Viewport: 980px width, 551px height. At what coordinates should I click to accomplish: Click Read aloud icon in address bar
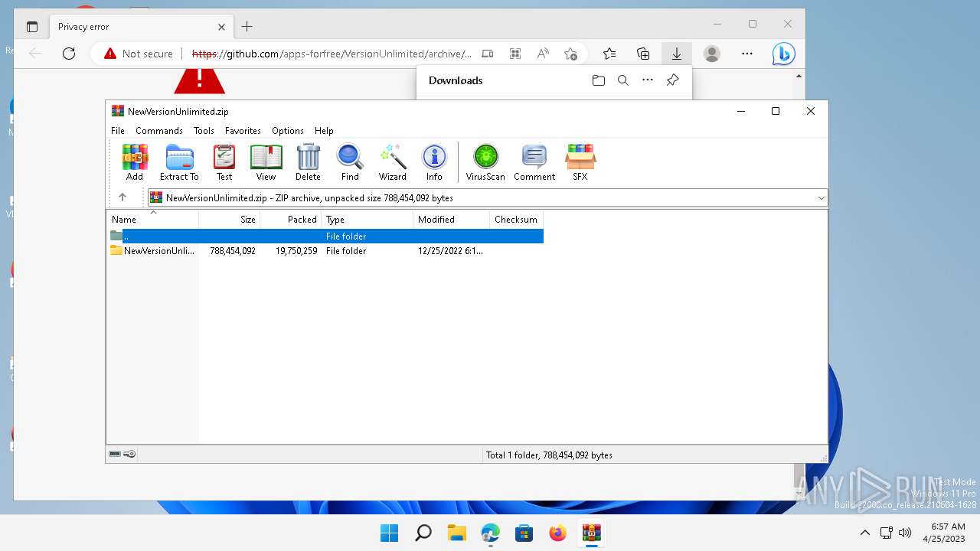(x=543, y=54)
